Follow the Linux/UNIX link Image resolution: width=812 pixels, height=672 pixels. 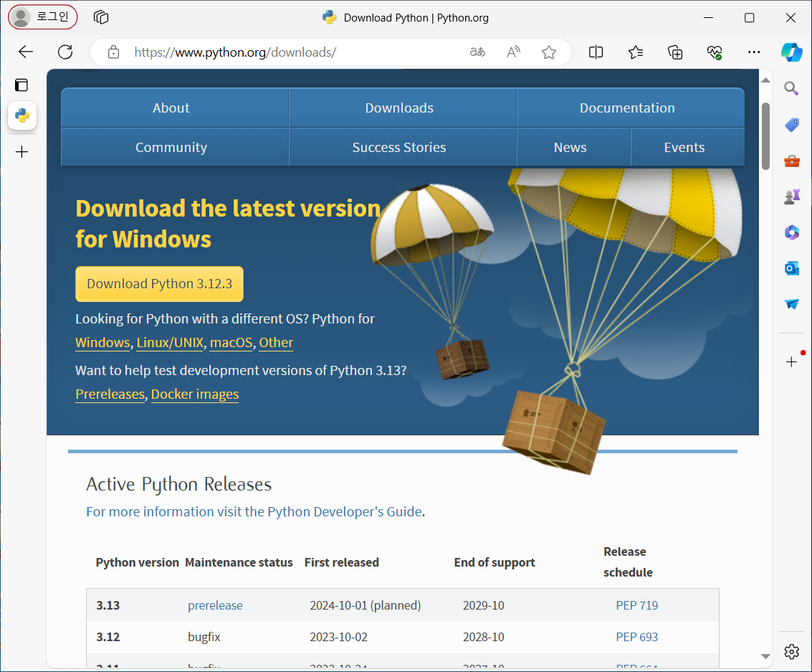pyautogui.click(x=170, y=343)
